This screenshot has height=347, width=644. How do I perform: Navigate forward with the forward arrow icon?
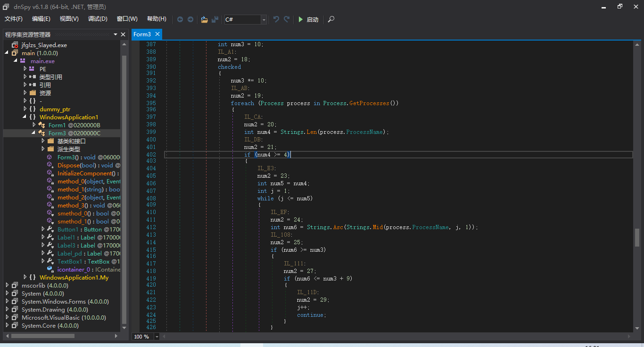click(190, 19)
